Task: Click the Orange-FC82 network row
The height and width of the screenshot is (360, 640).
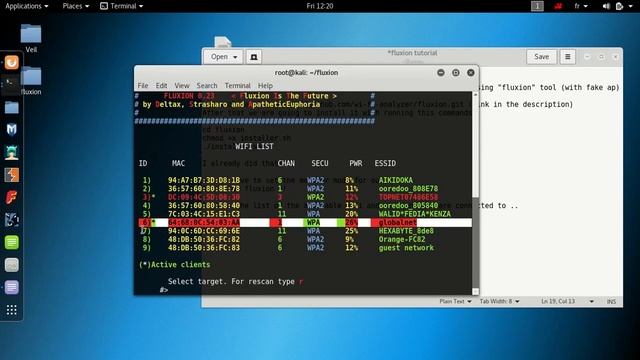Action: (304, 239)
